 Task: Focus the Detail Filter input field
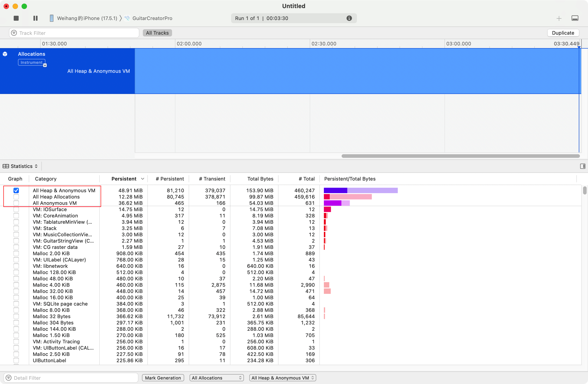point(71,377)
